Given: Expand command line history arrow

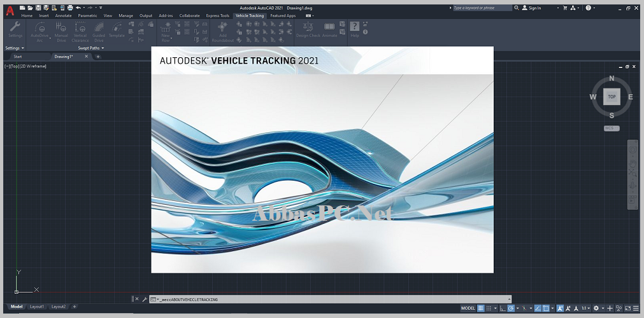Looking at the screenshot, I should click(x=510, y=300).
